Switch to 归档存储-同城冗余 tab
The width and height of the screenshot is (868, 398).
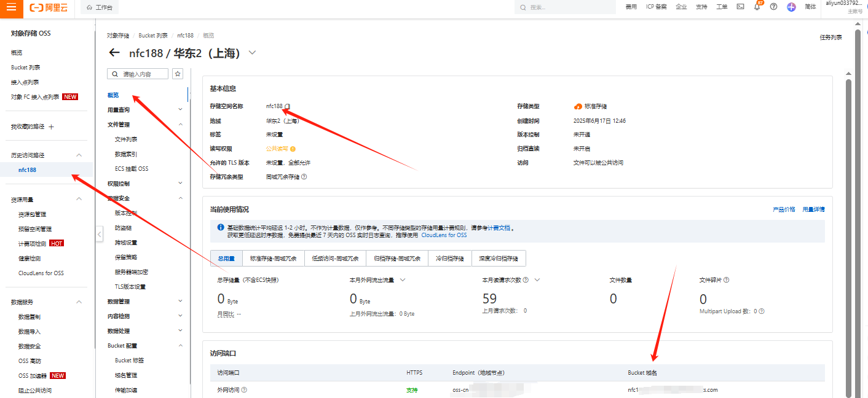[x=397, y=259]
